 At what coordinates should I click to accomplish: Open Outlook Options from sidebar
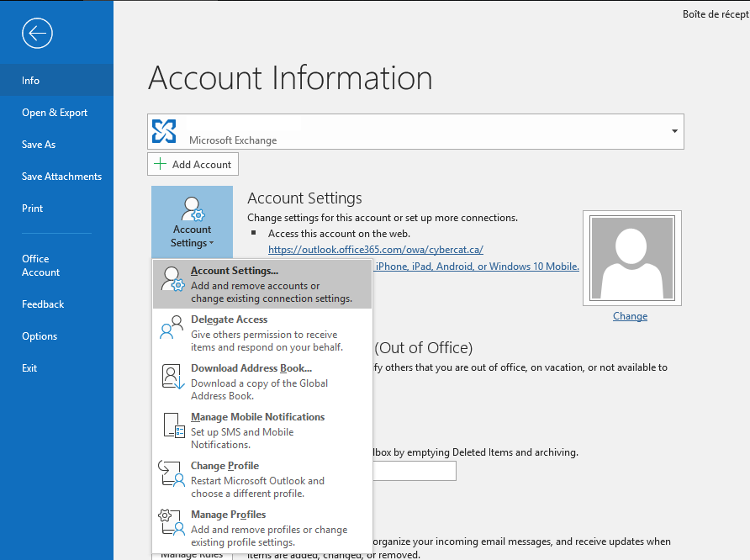coord(40,336)
